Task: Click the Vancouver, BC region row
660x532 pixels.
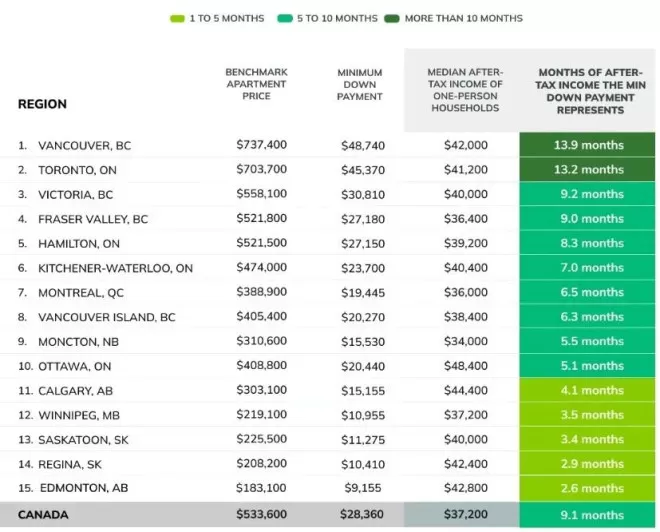Action: (328, 145)
